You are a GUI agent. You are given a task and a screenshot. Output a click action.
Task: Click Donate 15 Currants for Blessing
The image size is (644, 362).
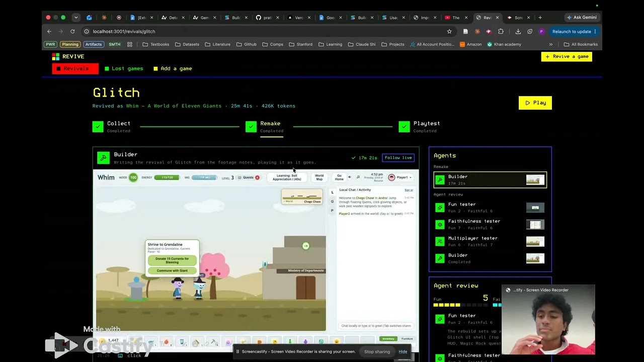click(x=172, y=260)
